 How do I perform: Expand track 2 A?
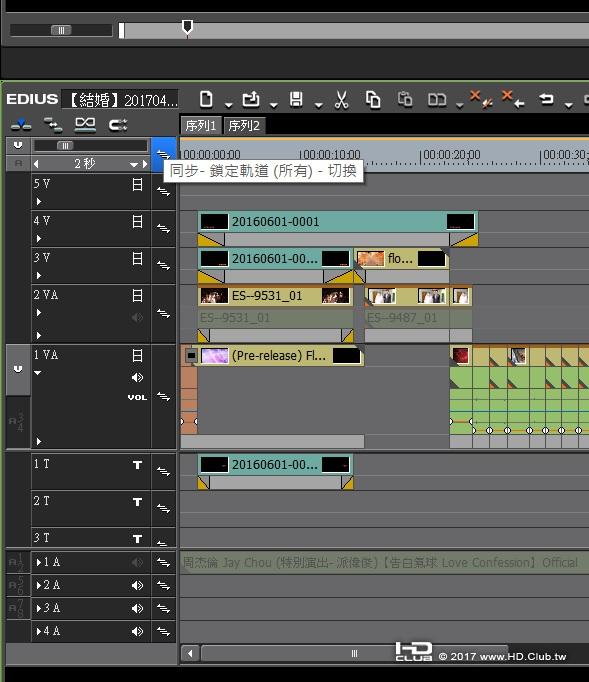click(39, 585)
